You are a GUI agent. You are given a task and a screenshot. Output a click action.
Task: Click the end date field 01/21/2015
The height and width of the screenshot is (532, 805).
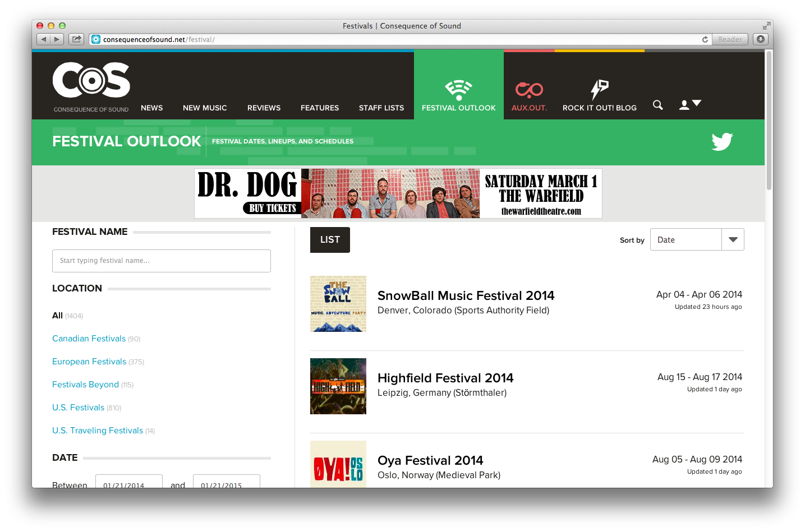227,481
